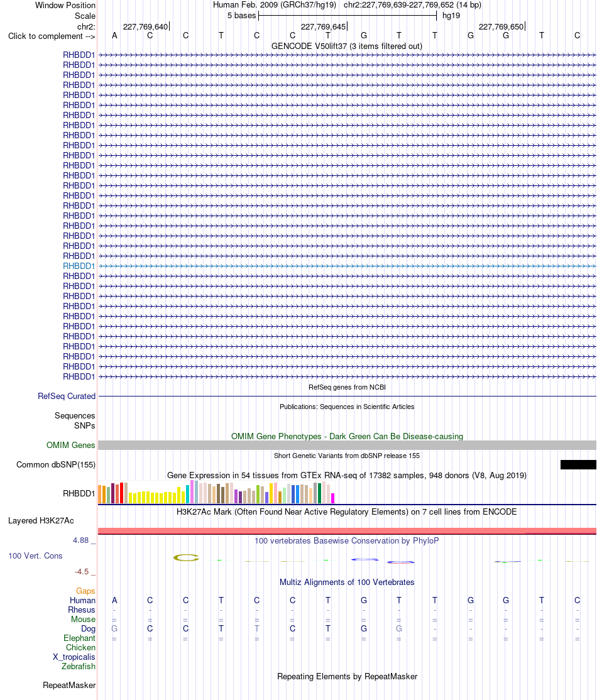Open 'GENCODE V50lift37 (3 items filtered out)' title
This screenshot has height=700, width=597.
pos(347,46)
